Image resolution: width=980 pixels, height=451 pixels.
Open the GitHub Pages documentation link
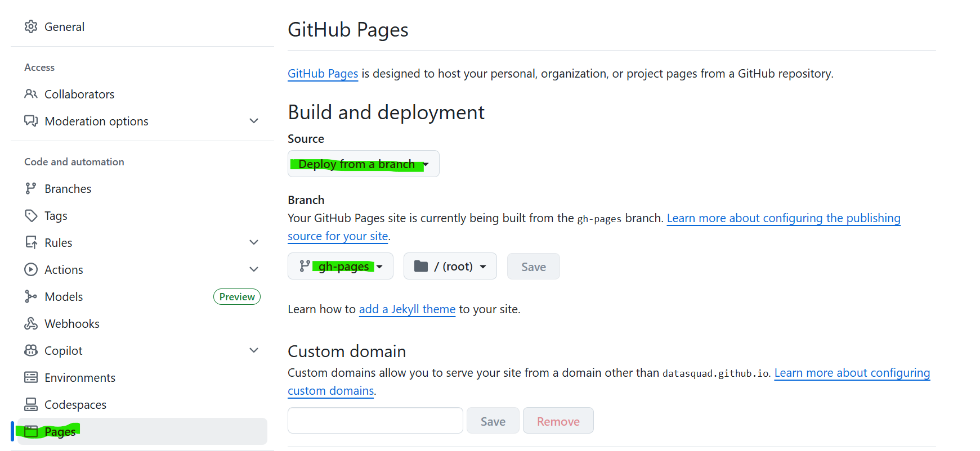(x=323, y=74)
